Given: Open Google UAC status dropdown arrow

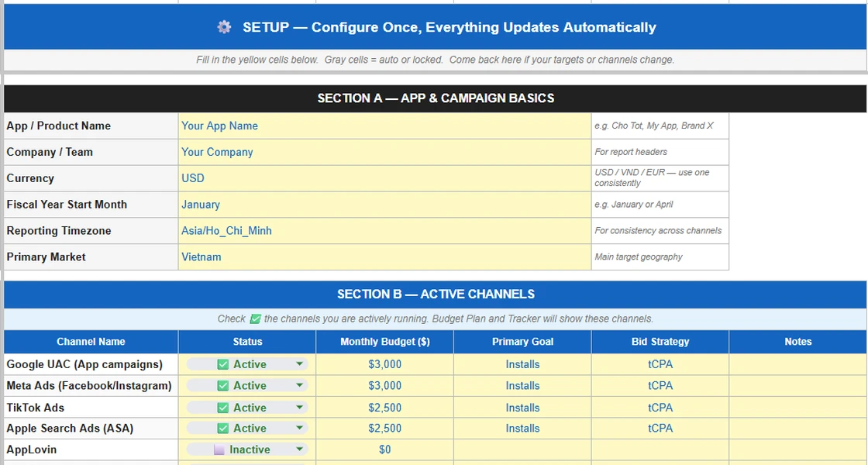Looking at the screenshot, I should tap(299, 363).
